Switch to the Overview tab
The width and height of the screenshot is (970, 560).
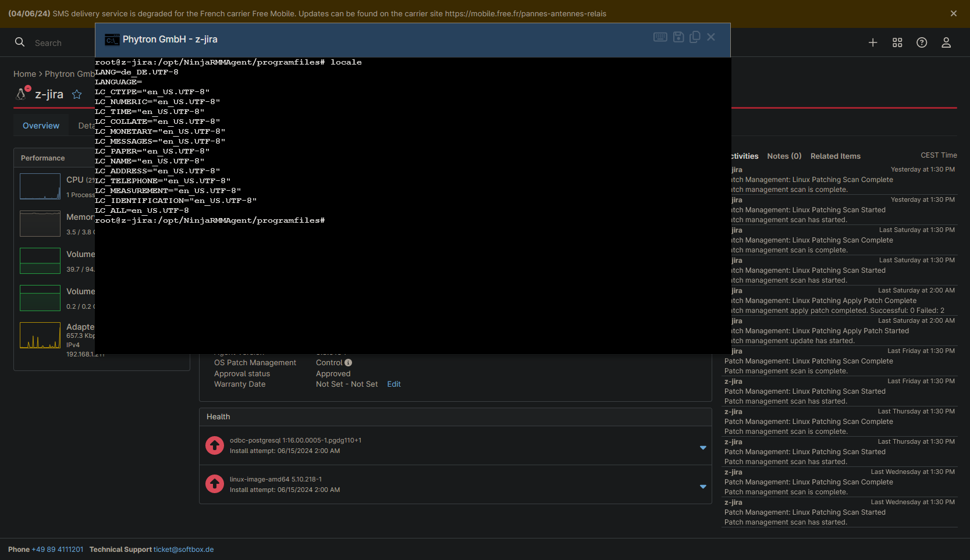pyautogui.click(x=41, y=126)
